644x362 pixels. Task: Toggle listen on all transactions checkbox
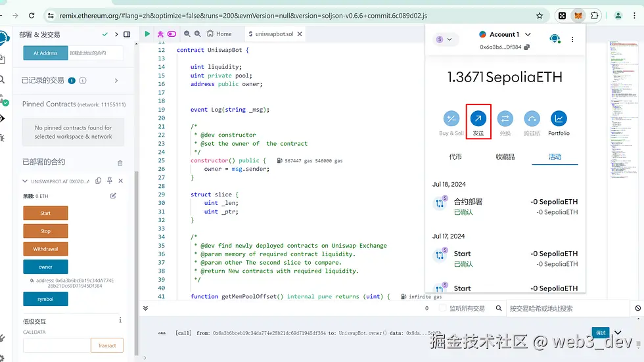click(442, 308)
